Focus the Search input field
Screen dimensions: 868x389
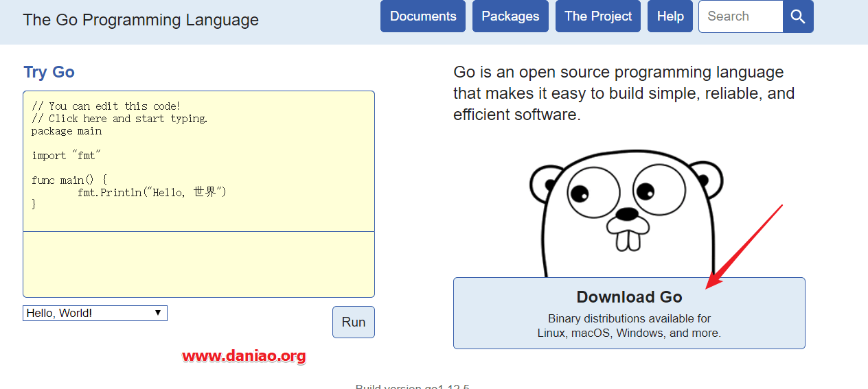(x=740, y=16)
